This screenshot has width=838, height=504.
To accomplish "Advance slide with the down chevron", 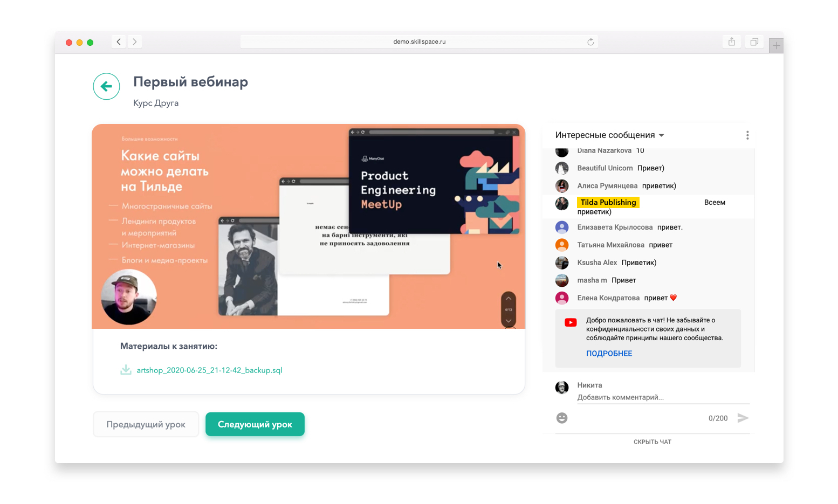I will pos(509,321).
